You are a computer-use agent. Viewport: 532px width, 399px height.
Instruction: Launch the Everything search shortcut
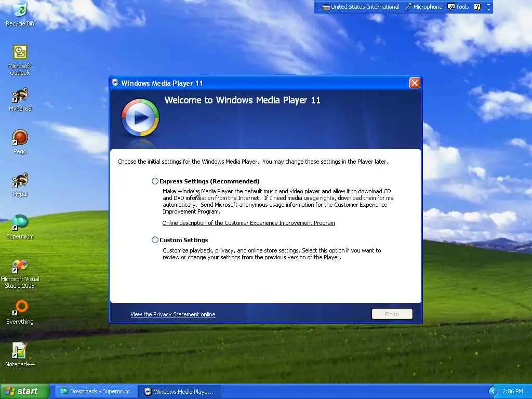pos(20,312)
